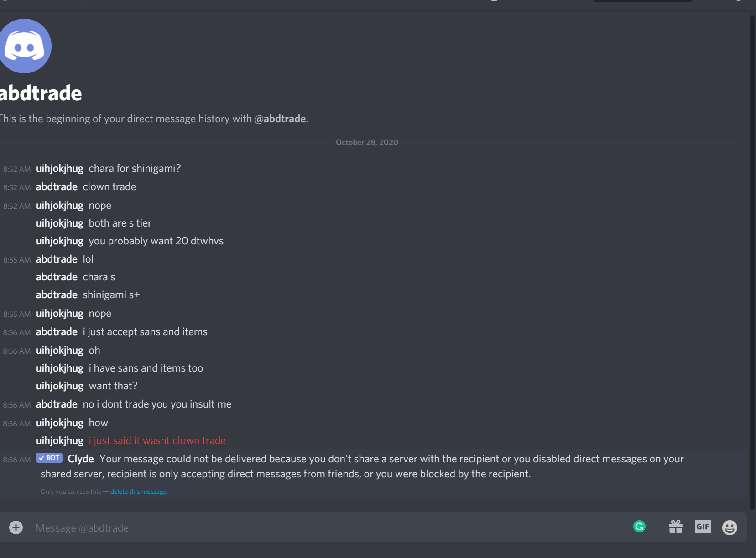Image resolution: width=756 pixels, height=558 pixels.
Task: Click the BOT badge beside Clyde
Action: pos(49,458)
